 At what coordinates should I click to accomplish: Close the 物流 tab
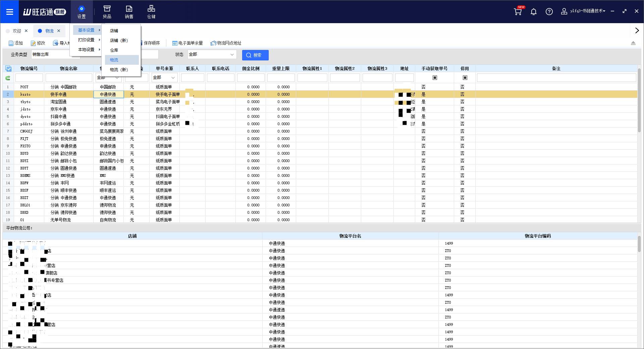[x=59, y=31]
